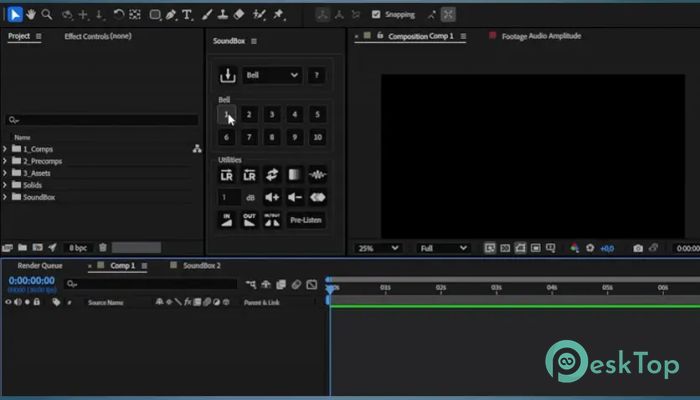The image size is (700, 400).
Task: Select the Brush tool
Action: [207, 15]
